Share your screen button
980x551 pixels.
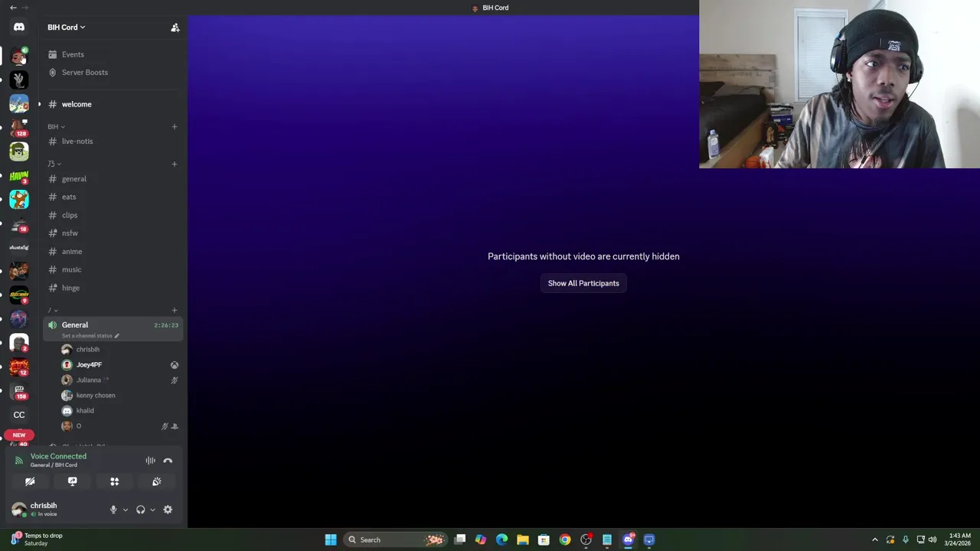[73, 481]
